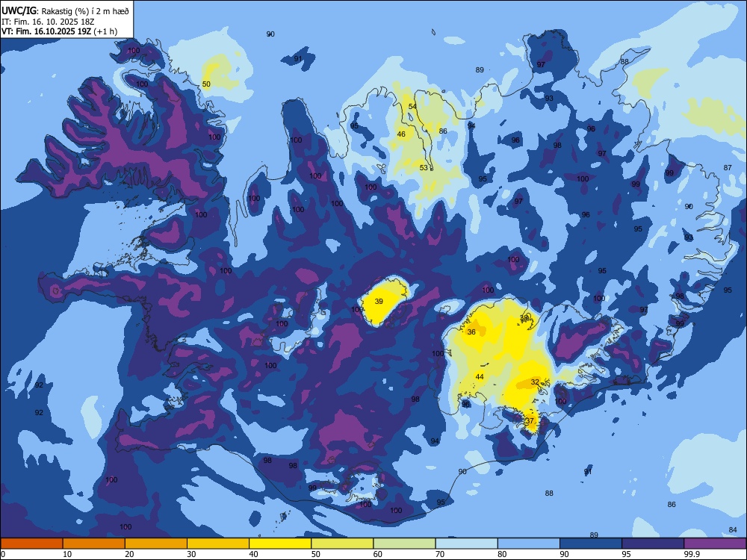
Task: Click the golden 30–40 legend swatch
Action: pos(218,544)
